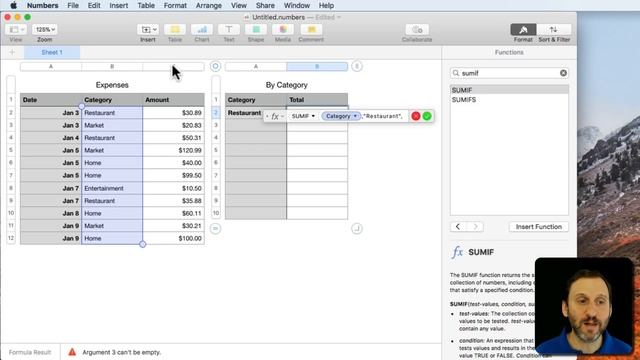640x360 pixels.
Task: Go back in the function browser
Action: point(458,227)
